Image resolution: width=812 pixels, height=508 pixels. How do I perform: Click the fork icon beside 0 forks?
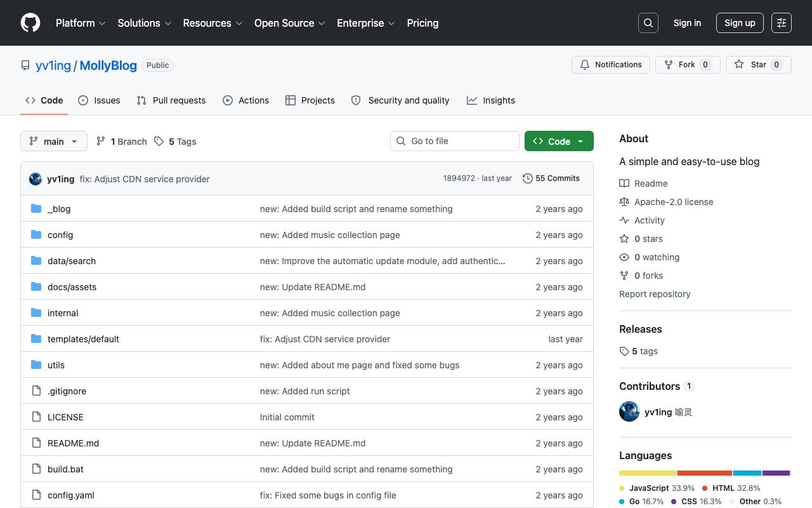tap(624, 276)
